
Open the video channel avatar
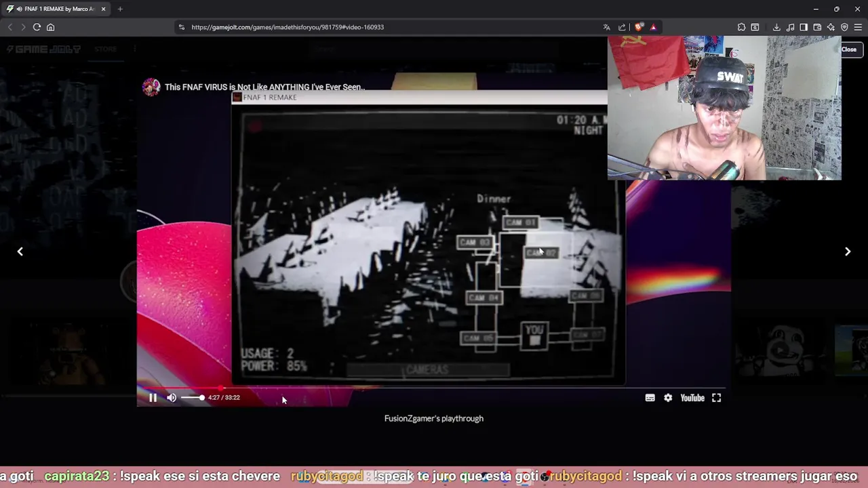pyautogui.click(x=151, y=87)
